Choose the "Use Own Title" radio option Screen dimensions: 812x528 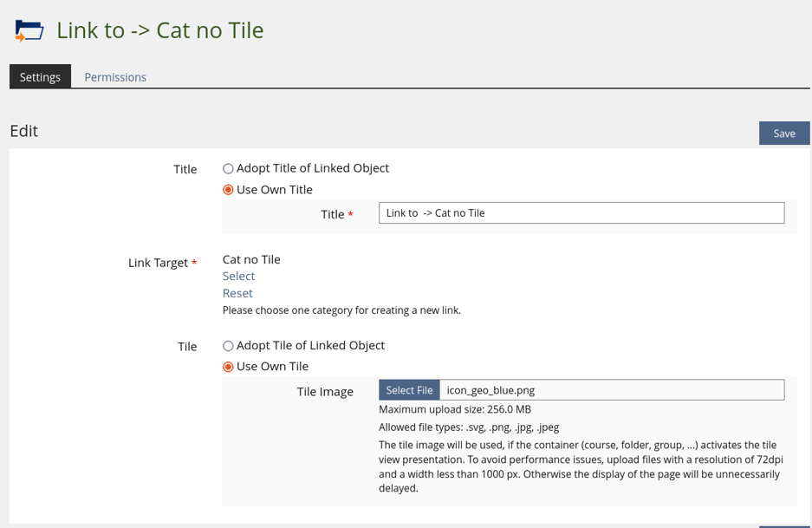[229, 190]
